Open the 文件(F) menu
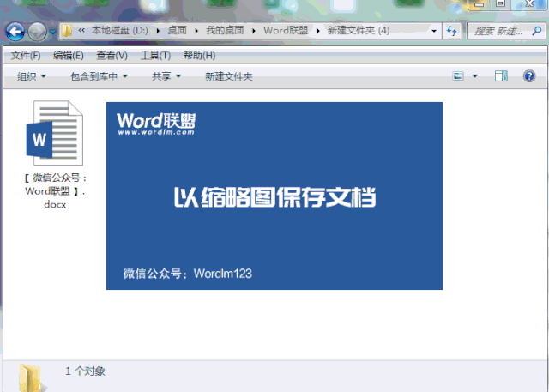The height and width of the screenshot is (392, 549). coord(26,55)
